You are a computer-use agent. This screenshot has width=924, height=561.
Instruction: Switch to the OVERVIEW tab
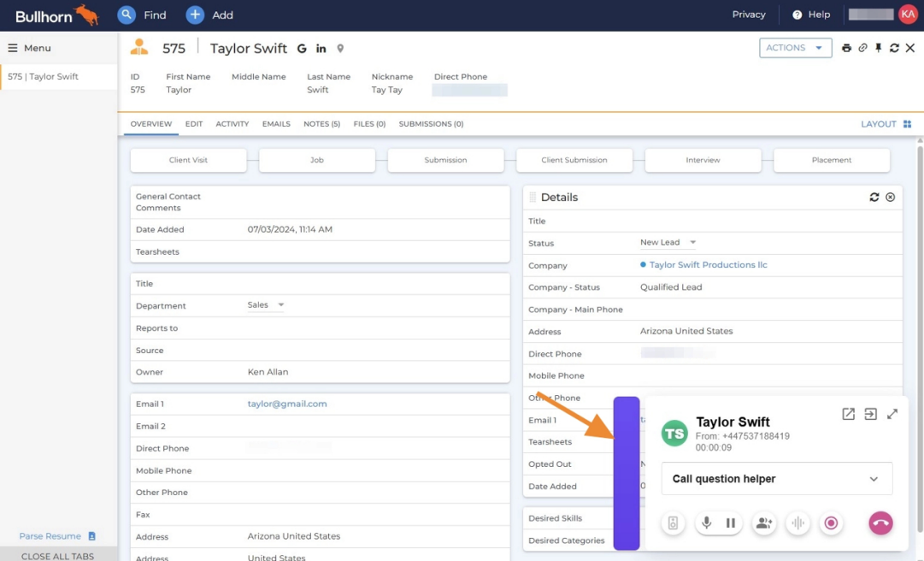point(150,124)
